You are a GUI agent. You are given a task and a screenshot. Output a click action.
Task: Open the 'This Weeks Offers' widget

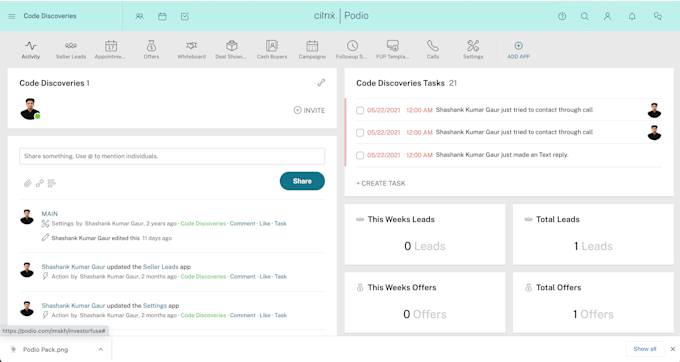tap(425, 302)
